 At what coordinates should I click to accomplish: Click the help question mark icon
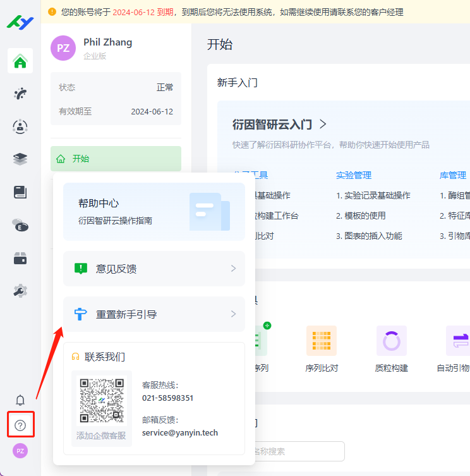point(20,425)
